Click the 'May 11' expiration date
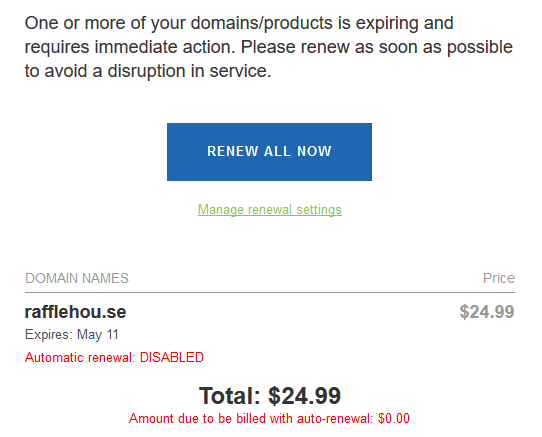Screen dimensions: 542x437 [98, 335]
